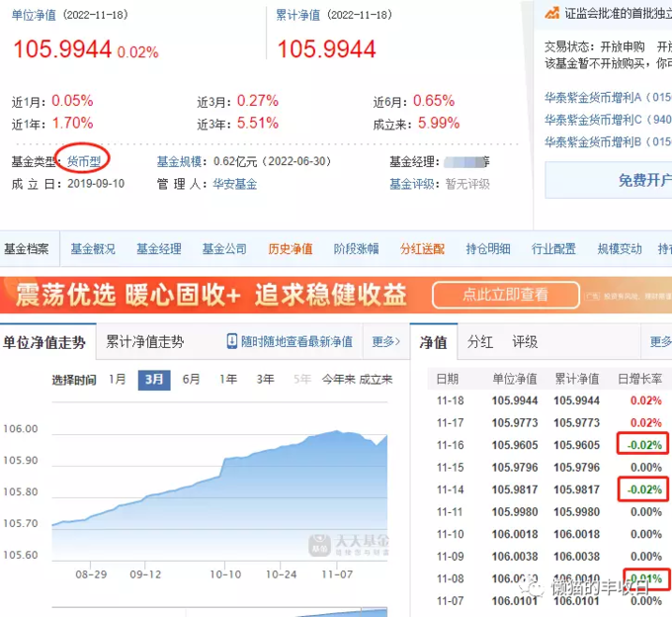Click the 货币型 fund type link
Viewport: 672px width, 617px height.
pyautogui.click(x=84, y=161)
